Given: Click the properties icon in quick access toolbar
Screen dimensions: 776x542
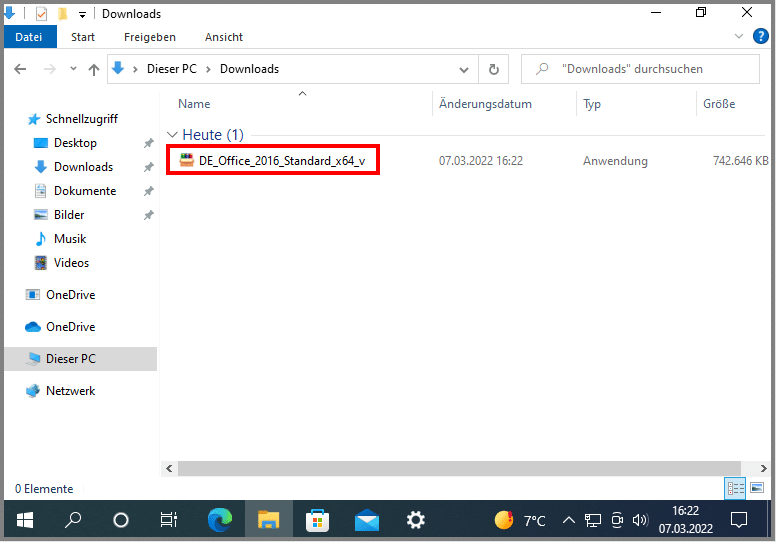Looking at the screenshot, I should click(x=41, y=14).
